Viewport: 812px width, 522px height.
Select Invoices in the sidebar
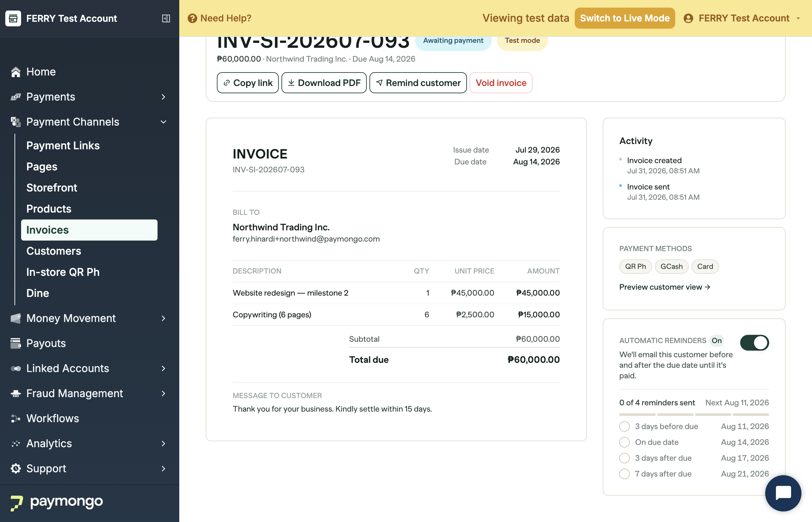pos(89,230)
